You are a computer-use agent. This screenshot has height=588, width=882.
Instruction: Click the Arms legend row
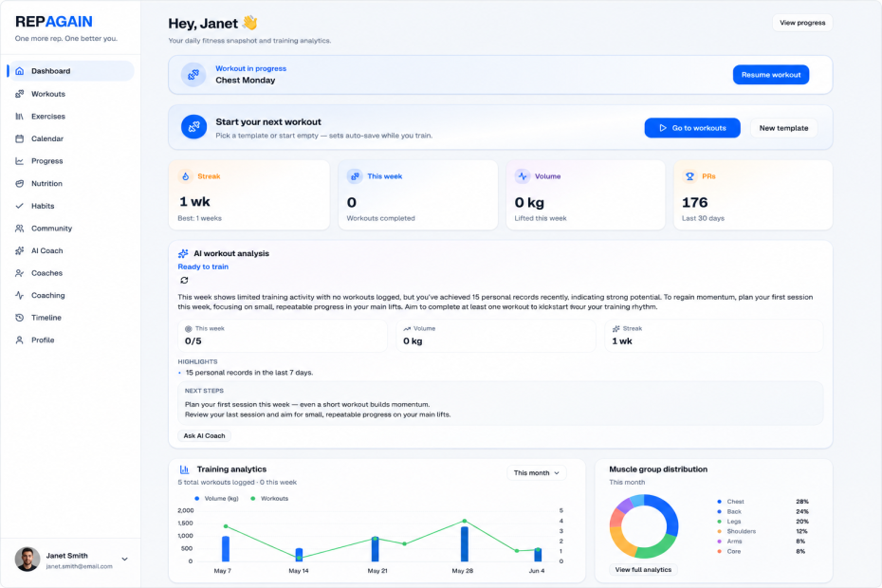(x=763, y=542)
